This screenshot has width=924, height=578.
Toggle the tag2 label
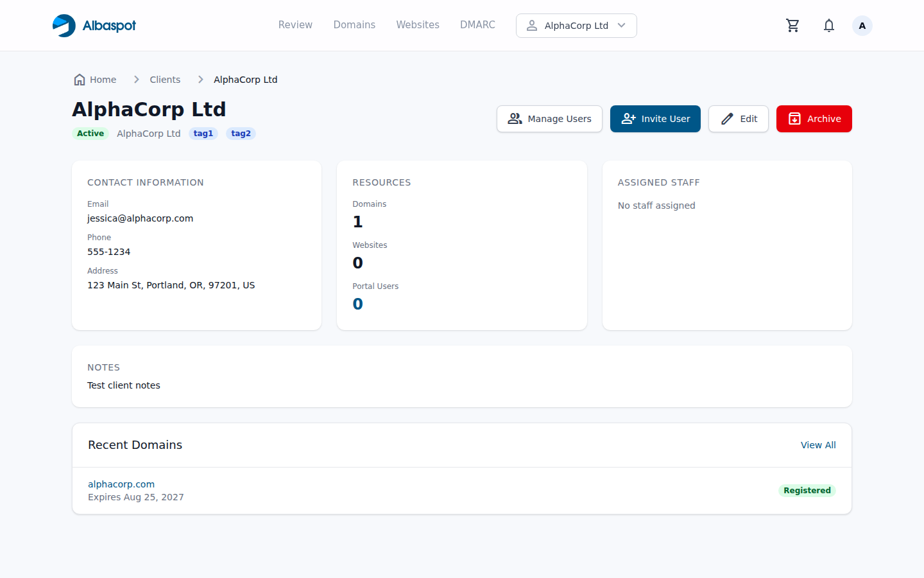(x=241, y=133)
